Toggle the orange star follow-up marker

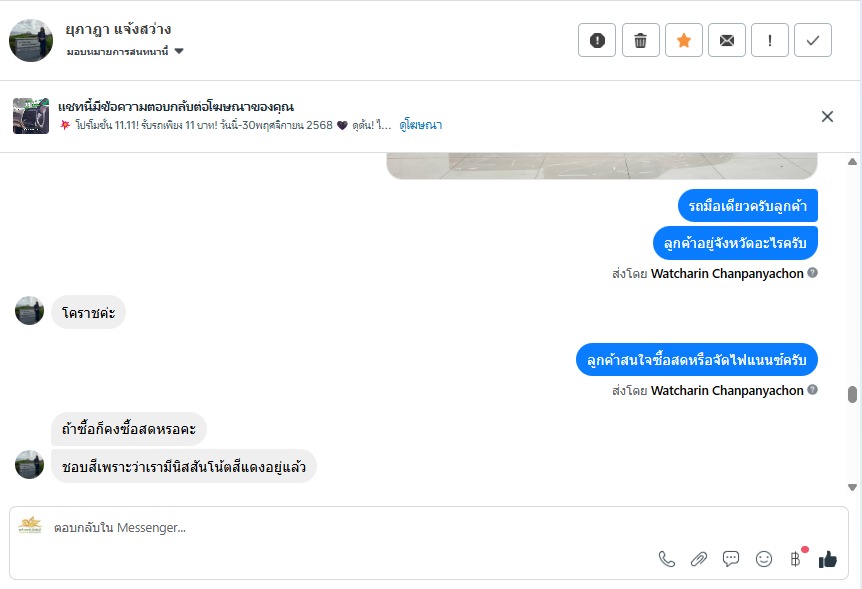point(684,40)
